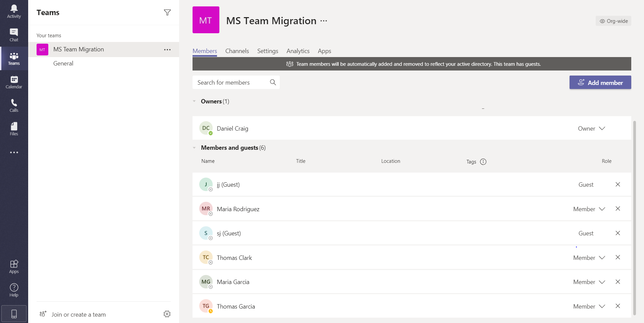
Task: Click the ellipsis beside team title header
Action: (324, 21)
